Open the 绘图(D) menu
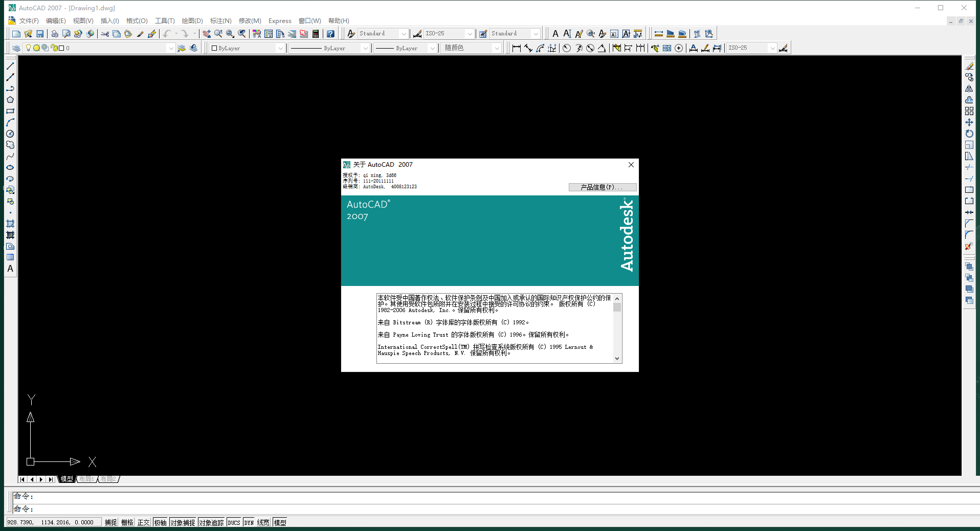This screenshot has height=531, width=980. 192,21
